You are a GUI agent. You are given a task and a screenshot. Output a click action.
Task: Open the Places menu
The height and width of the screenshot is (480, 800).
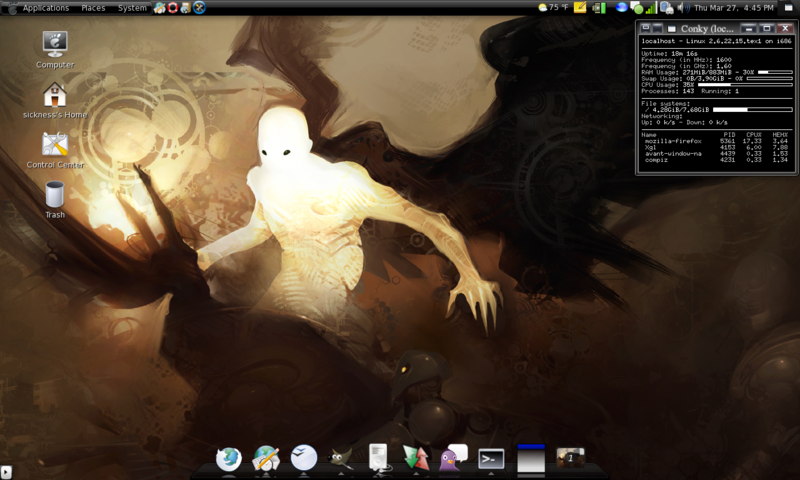point(93,8)
